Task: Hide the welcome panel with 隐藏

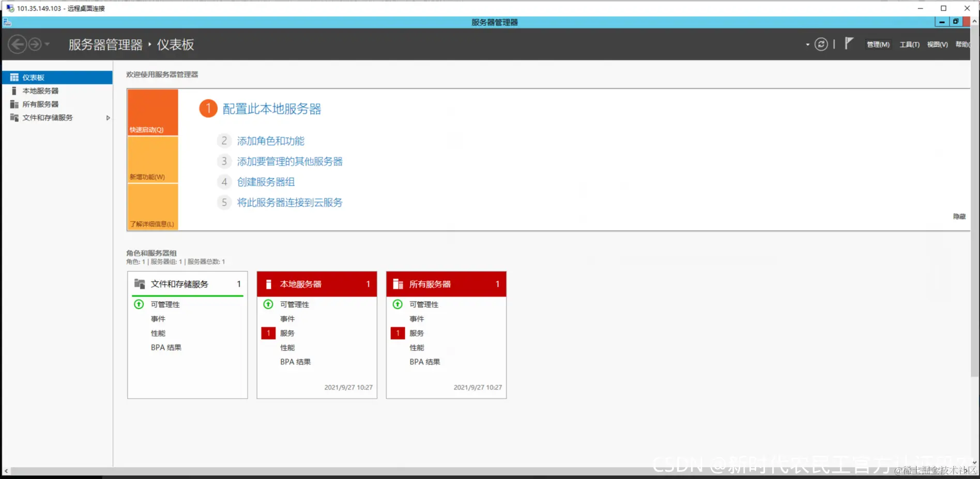Action: point(959,217)
